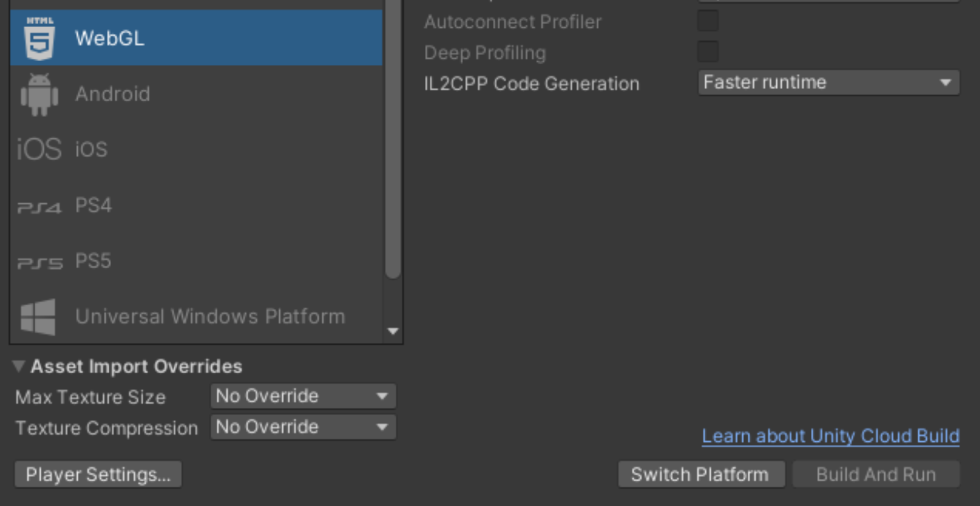Select the WebGL platform row
Screen dimensions: 980x506
196,38
